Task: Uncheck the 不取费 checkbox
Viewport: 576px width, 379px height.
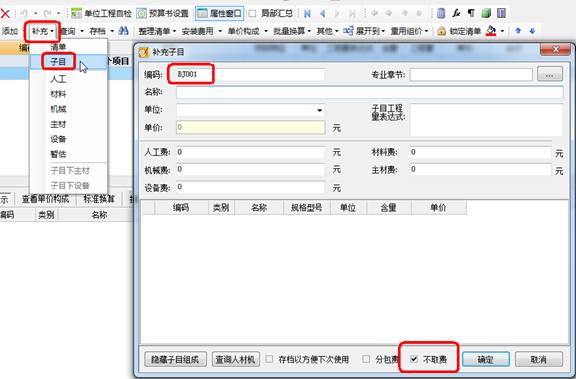Action: coord(414,359)
